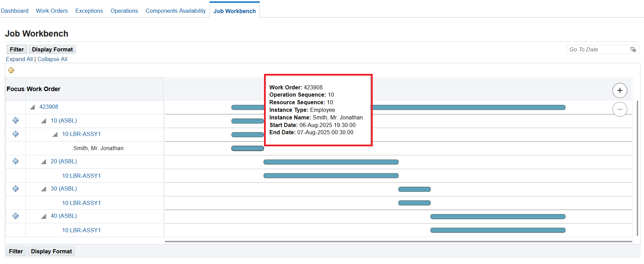Click the focus icon for operation 10 (ASBL)
The width and height of the screenshot is (644, 264).
[16, 120]
